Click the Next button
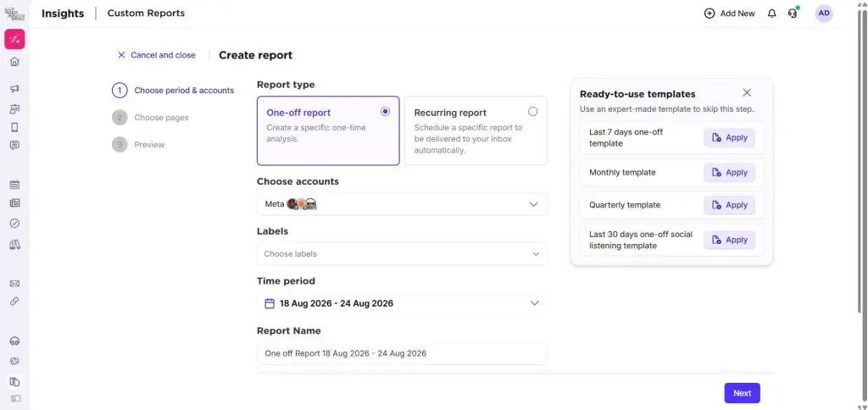Viewport: 868px width, 410px height. [742, 393]
